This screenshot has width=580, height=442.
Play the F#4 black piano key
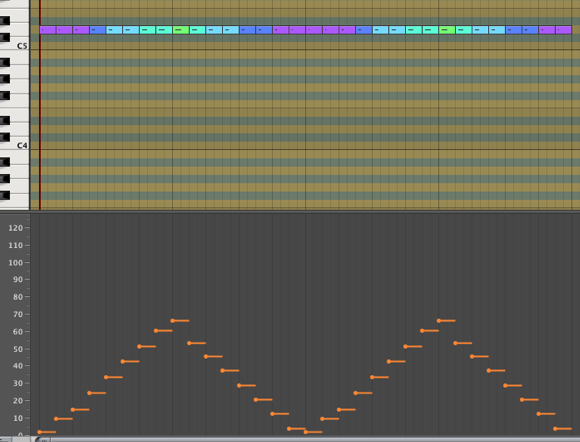coord(5,95)
